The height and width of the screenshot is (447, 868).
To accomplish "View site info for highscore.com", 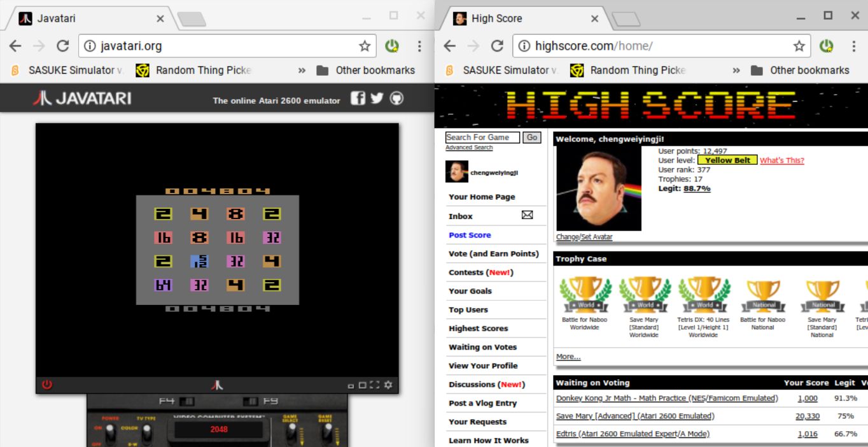I will 525,46.
